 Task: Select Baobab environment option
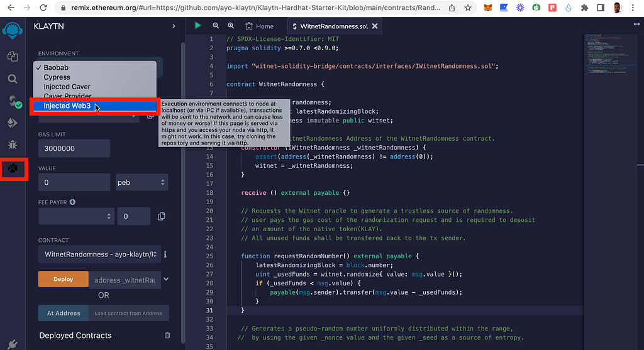(95, 67)
